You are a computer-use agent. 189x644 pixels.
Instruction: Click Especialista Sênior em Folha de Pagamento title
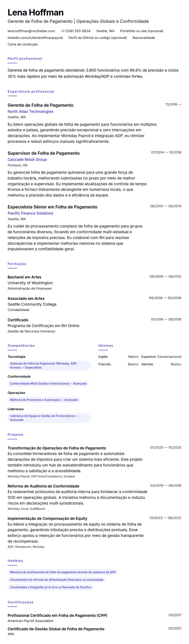(53, 207)
